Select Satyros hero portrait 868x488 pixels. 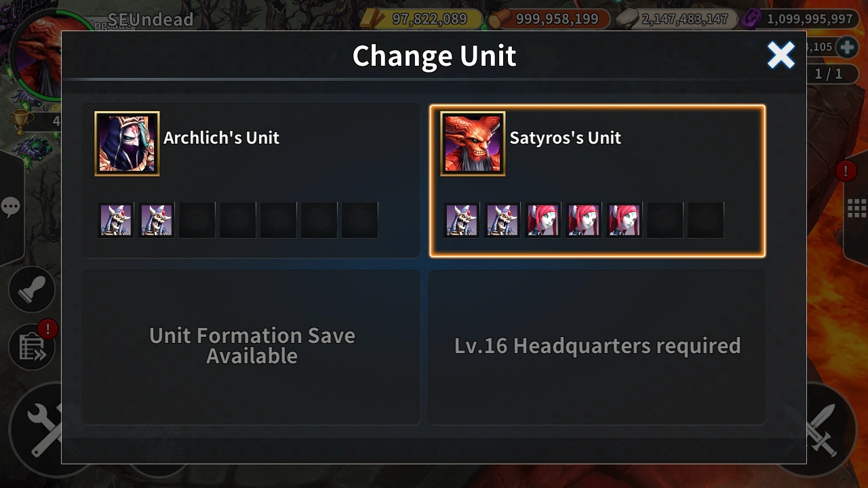(473, 144)
